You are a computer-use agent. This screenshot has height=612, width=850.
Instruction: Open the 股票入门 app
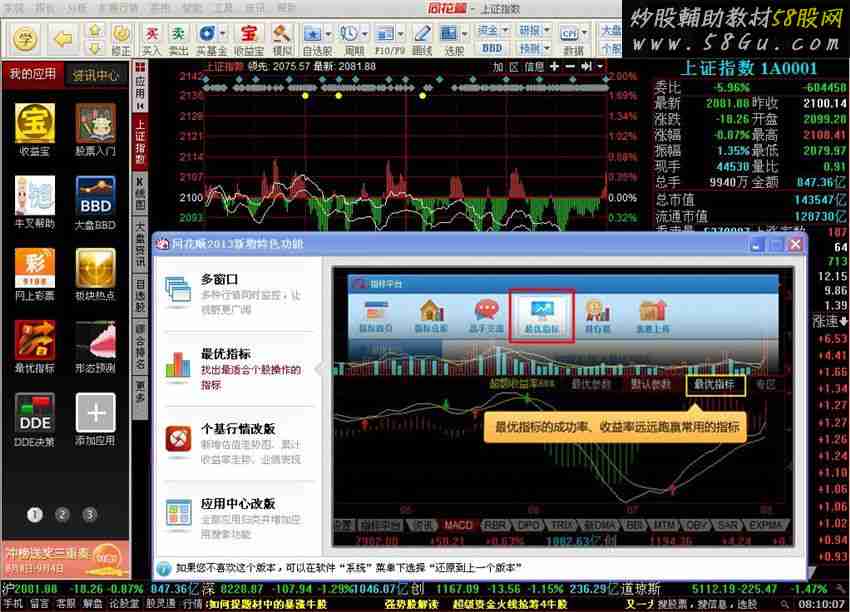pos(95,130)
